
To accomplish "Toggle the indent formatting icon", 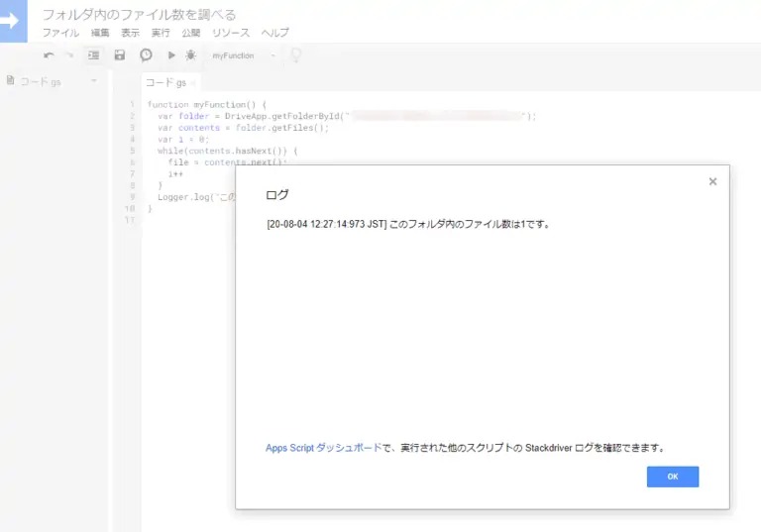I will [x=94, y=55].
